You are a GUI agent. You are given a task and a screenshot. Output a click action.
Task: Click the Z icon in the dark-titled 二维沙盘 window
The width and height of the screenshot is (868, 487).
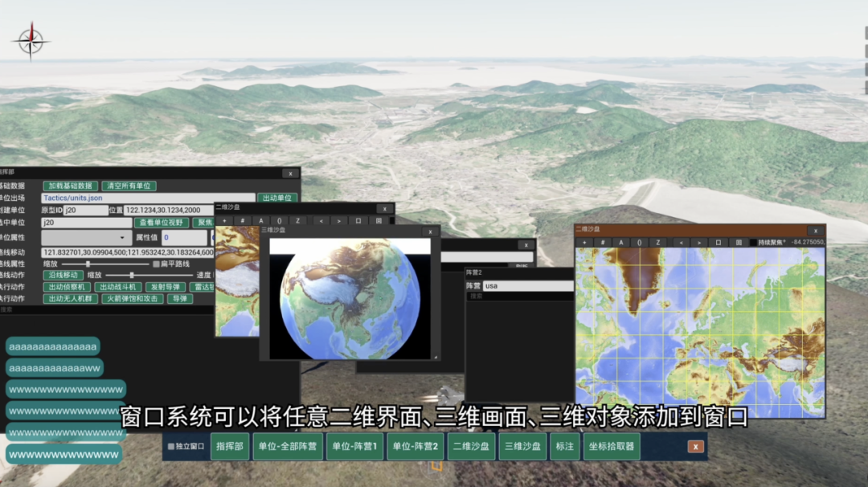[x=298, y=221]
